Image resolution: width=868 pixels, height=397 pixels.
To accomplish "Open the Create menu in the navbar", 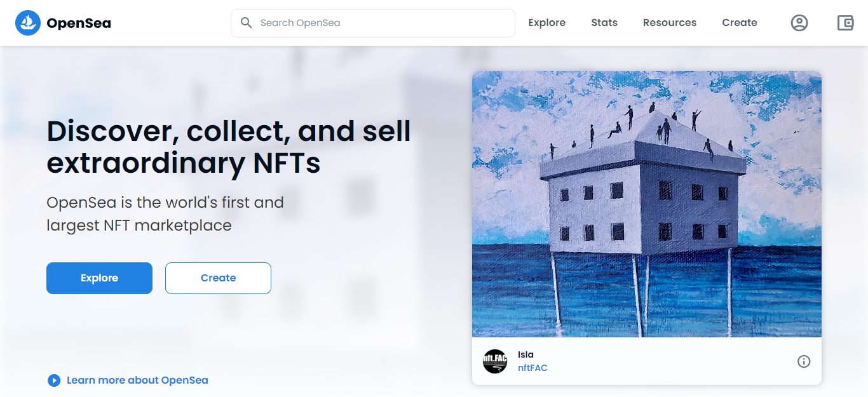I will [x=739, y=22].
